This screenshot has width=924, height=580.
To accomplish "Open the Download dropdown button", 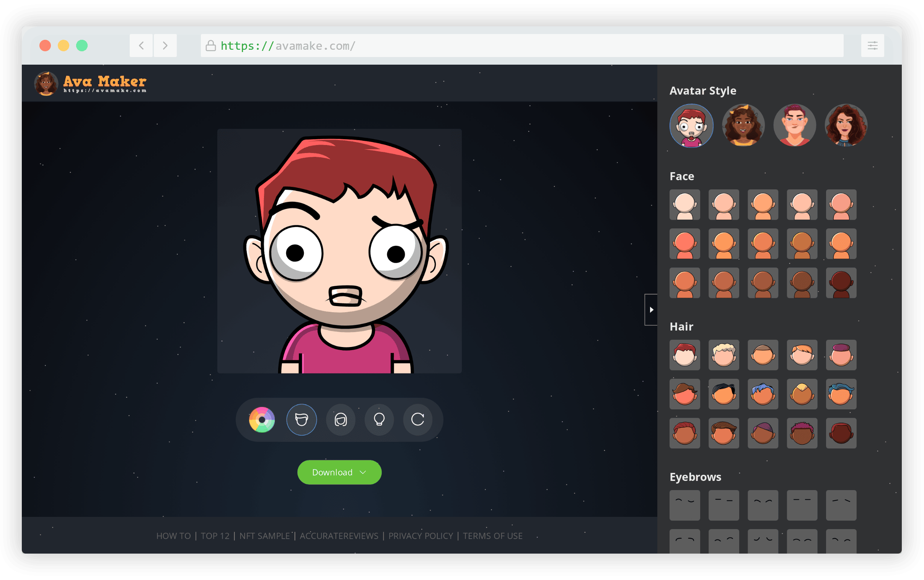I will click(x=339, y=472).
